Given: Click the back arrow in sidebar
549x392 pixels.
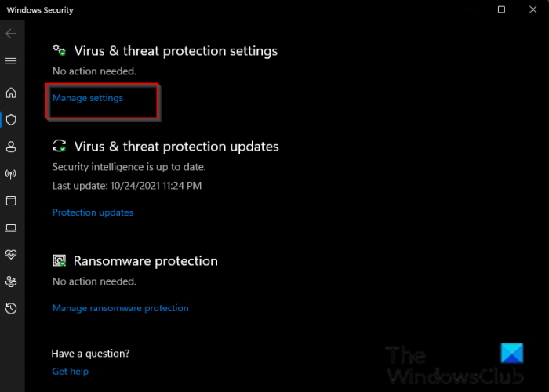Looking at the screenshot, I should click(11, 34).
